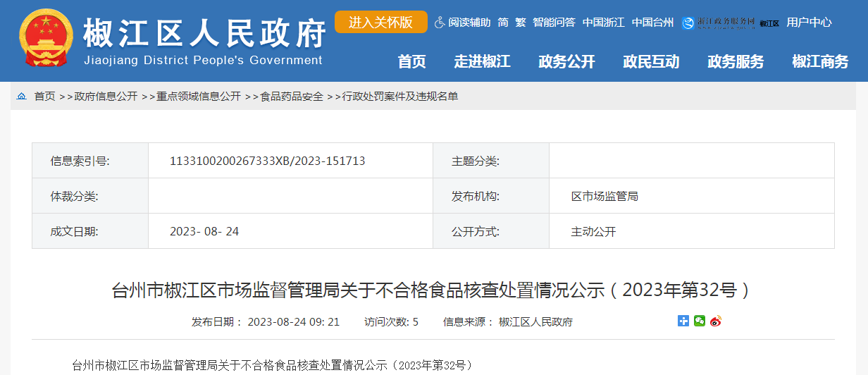The image size is (868, 375).
Task: Navigate to 食品药品安全 breadcrumb link
Action: tap(292, 97)
